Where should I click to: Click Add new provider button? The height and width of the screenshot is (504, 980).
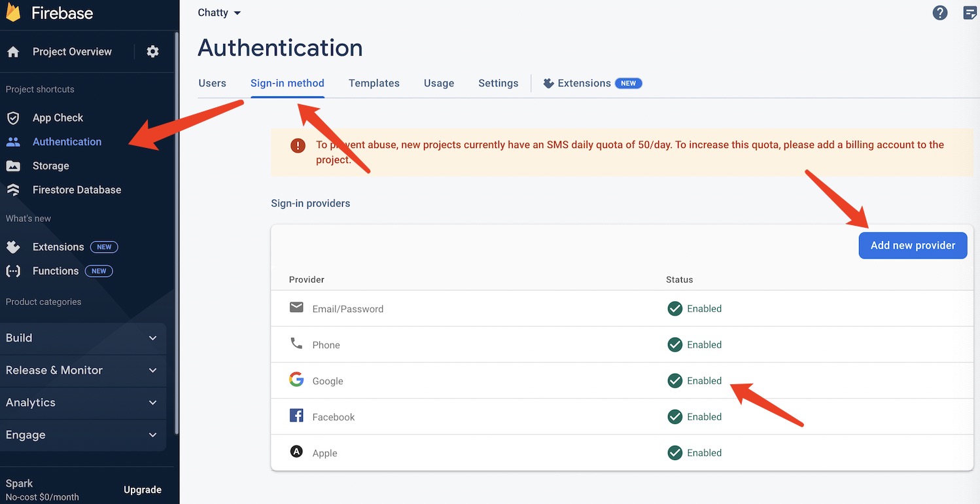pyautogui.click(x=913, y=245)
